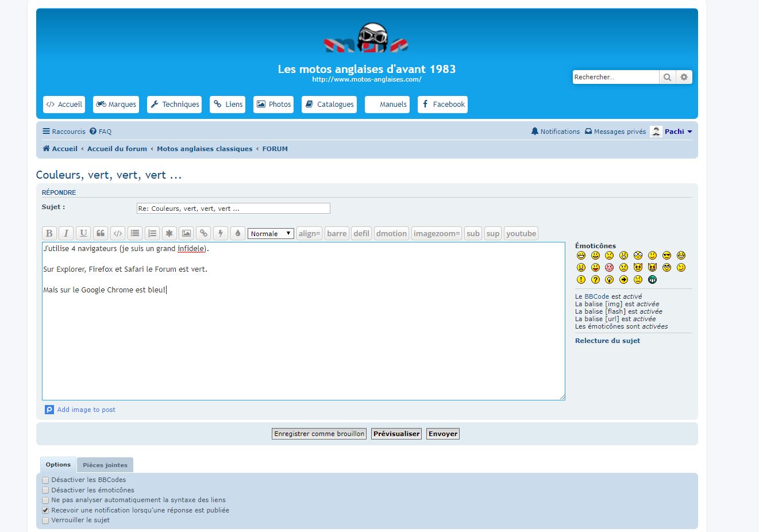
Task: Insert a URL link with the chain icon
Action: 203,233
